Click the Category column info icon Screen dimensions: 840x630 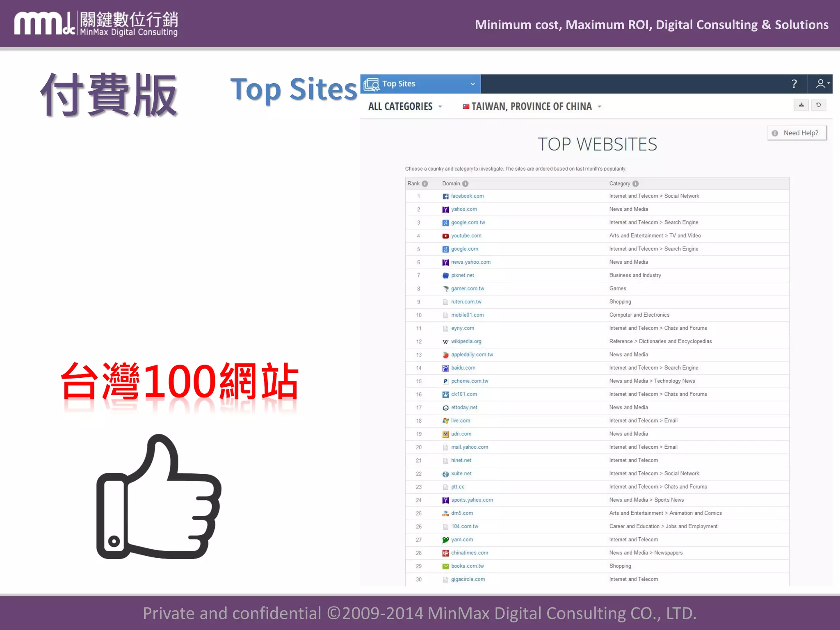[x=635, y=184]
